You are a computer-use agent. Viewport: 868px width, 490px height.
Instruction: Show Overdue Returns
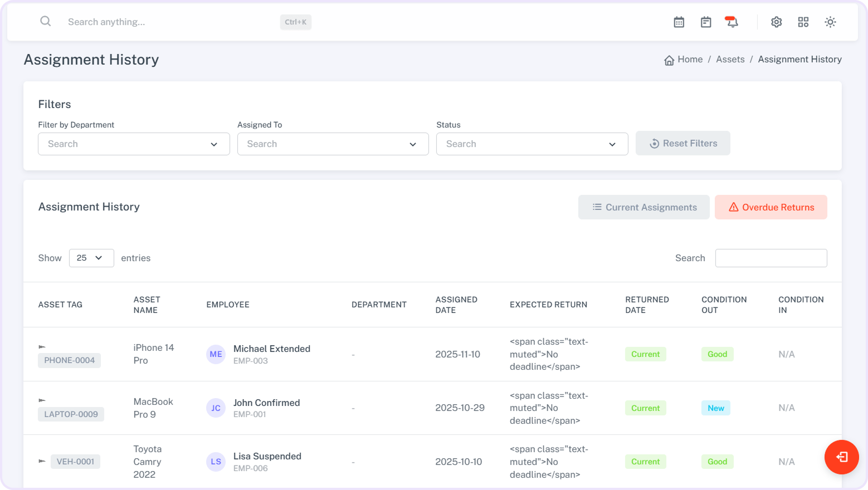tap(771, 207)
